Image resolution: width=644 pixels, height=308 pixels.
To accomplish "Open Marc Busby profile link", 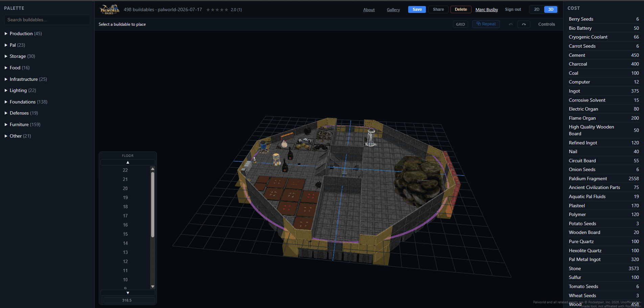I will pyautogui.click(x=487, y=10).
